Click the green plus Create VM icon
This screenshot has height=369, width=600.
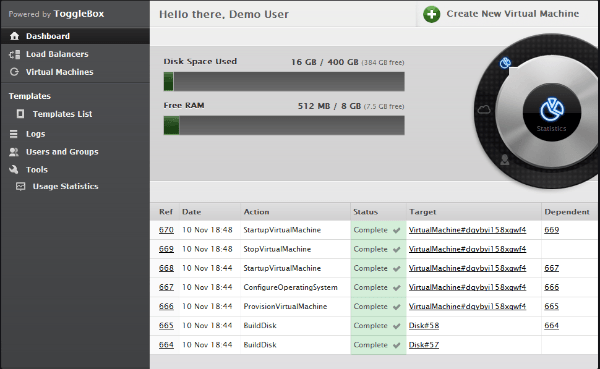(431, 15)
